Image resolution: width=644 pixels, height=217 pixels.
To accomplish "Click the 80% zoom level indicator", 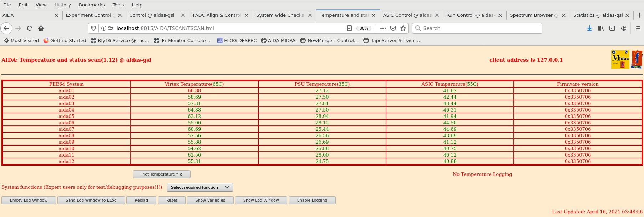I will (x=364, y=28).
